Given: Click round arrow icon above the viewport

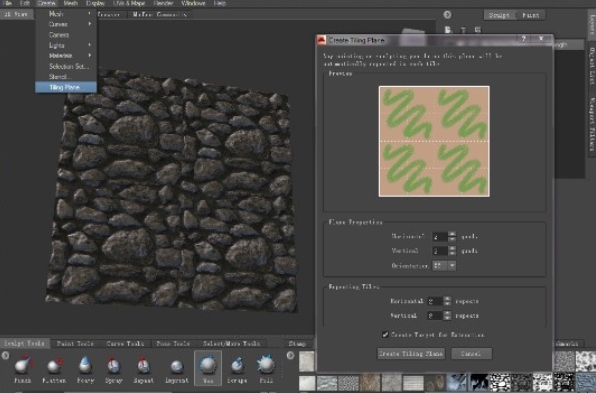Looking at the screenshot, I should [x=447, y=15].
